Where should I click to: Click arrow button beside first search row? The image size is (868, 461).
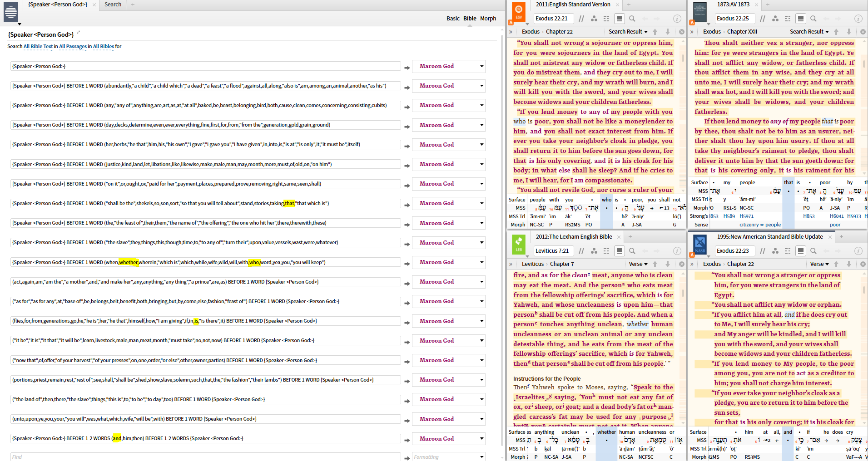(x=407, y=68)
